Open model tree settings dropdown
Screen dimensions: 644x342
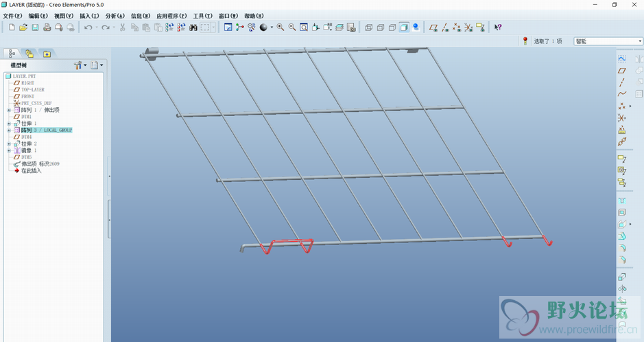coord(80,65)
